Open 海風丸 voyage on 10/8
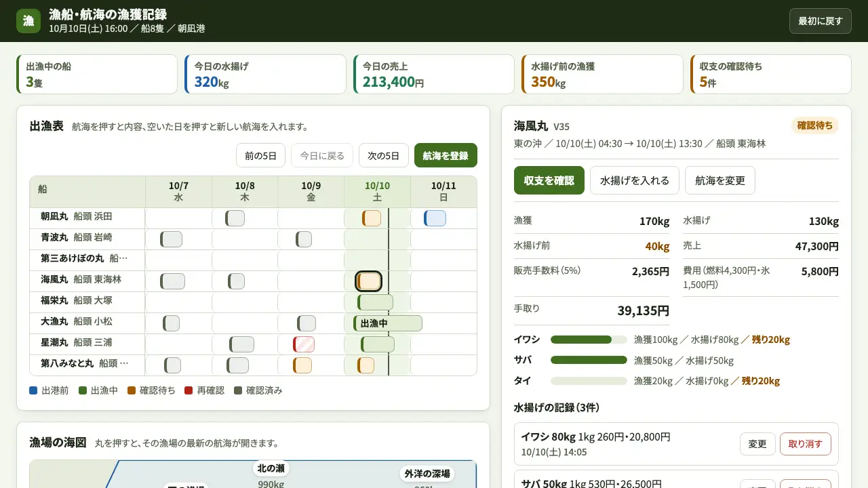Image resolution: width=868 pixels, height=488 pixels. [236, 281]
